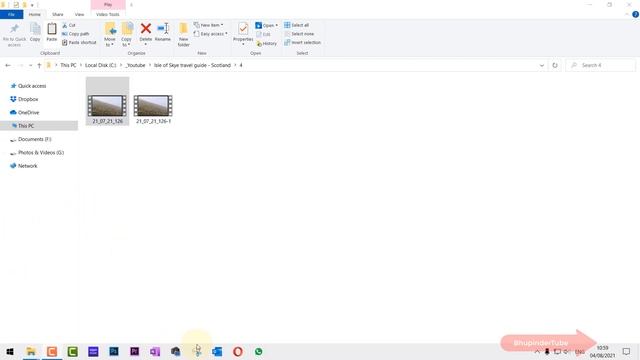The width and height of the screenshot is (640, 360).
Task: Open OneDrive in navigation pane
Action: (24, 113)
